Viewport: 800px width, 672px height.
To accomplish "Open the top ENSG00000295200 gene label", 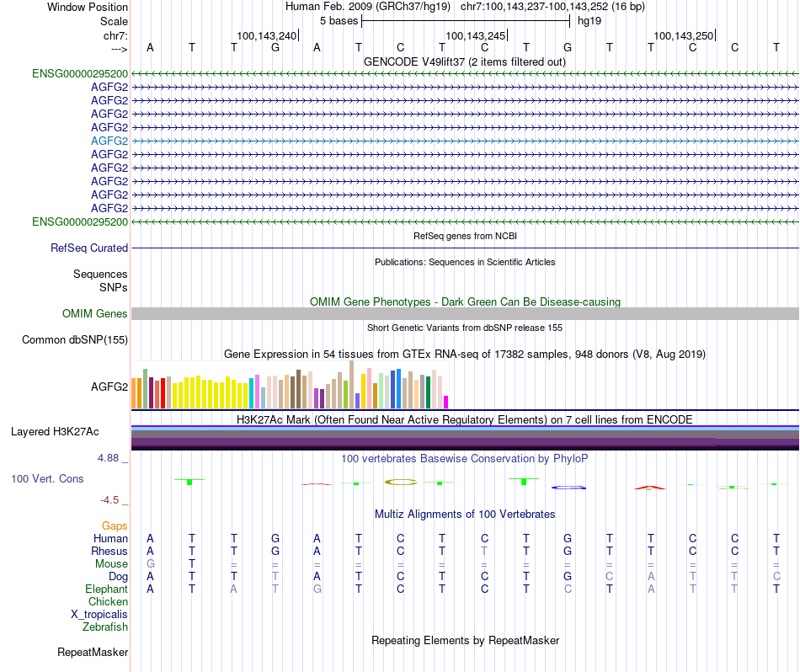I will 80,73.
